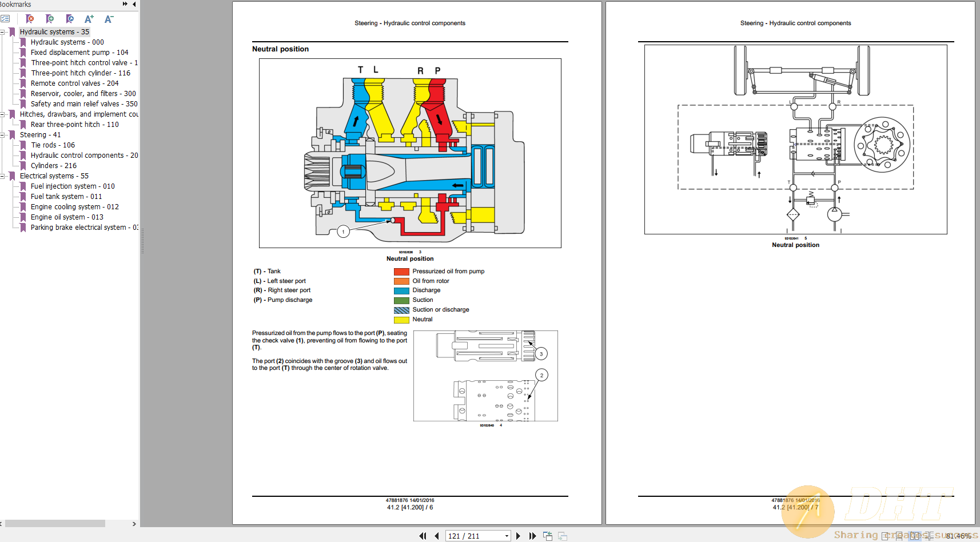Image resolution: width=980 pixels, height=542 pixels.
Task: Select two-page continuous view mode
Action: pyautogui.click(x=930, y=536)
